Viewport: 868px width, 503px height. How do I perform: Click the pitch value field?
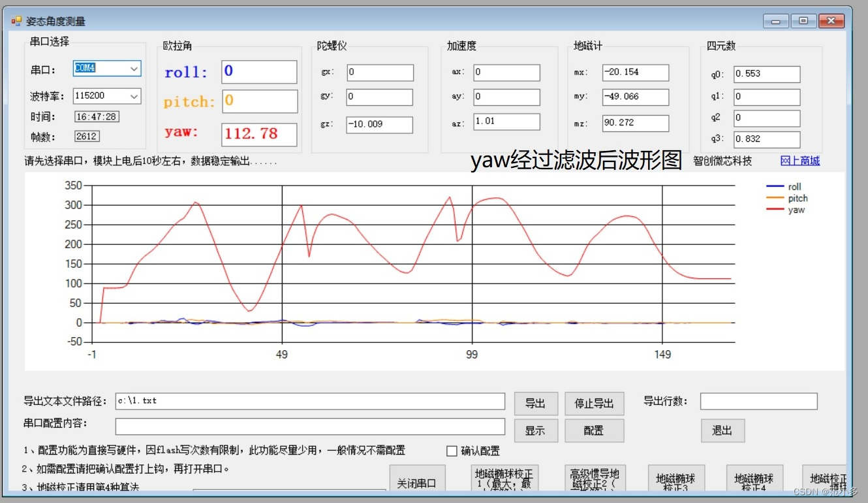[x=260, y=101]
